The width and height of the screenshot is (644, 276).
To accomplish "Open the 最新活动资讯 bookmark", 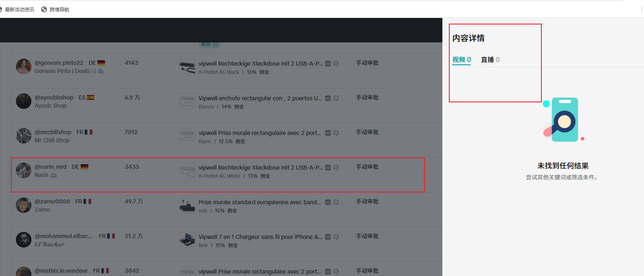I will coord(19,9).
